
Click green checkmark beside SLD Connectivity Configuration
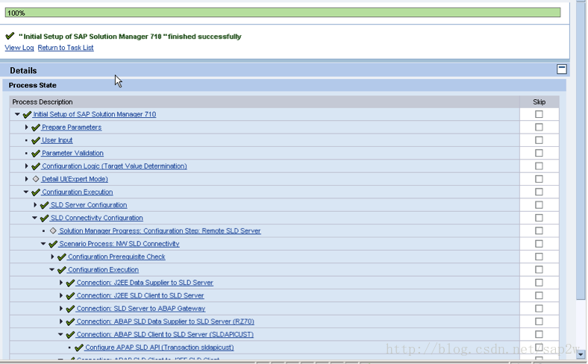[44, 218]
